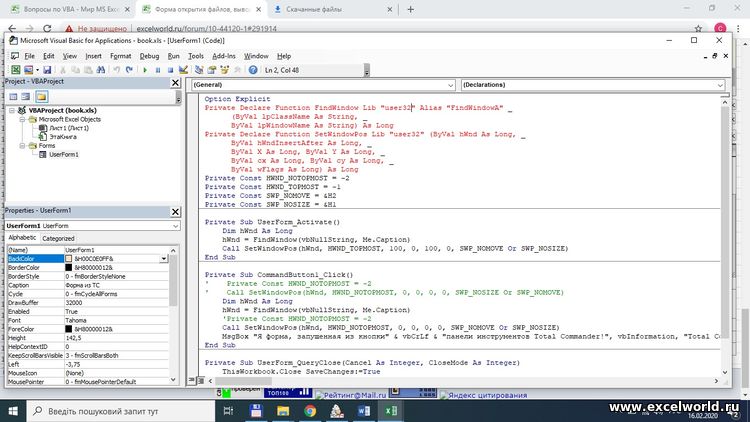The width and height of the screenshot is (750, 422).
Task: Click the Caption property value field
Action: pos(116,285)
